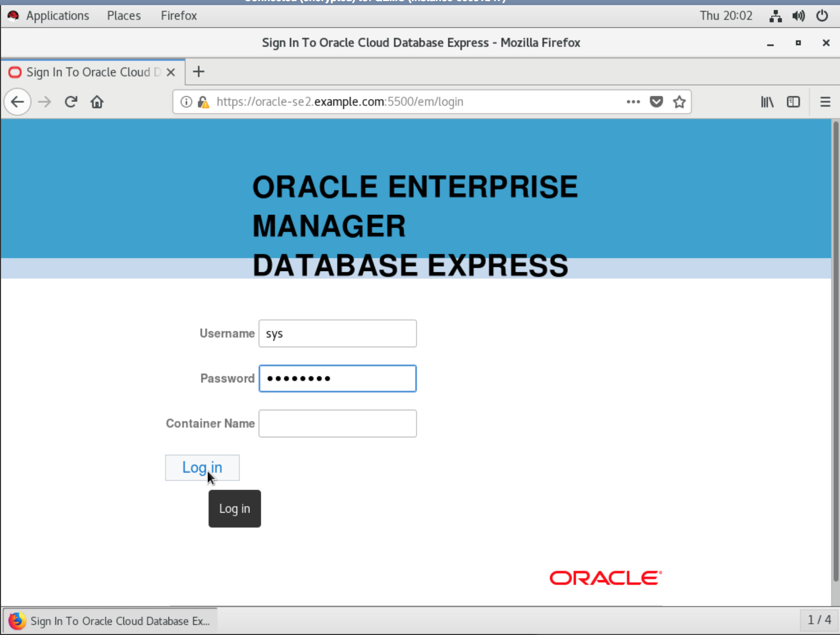Image resolution: width=840 pixels, height=635 pixels.
Task: Select the Sign In To Oracle Cloud tab
Action: coord(92,72)
